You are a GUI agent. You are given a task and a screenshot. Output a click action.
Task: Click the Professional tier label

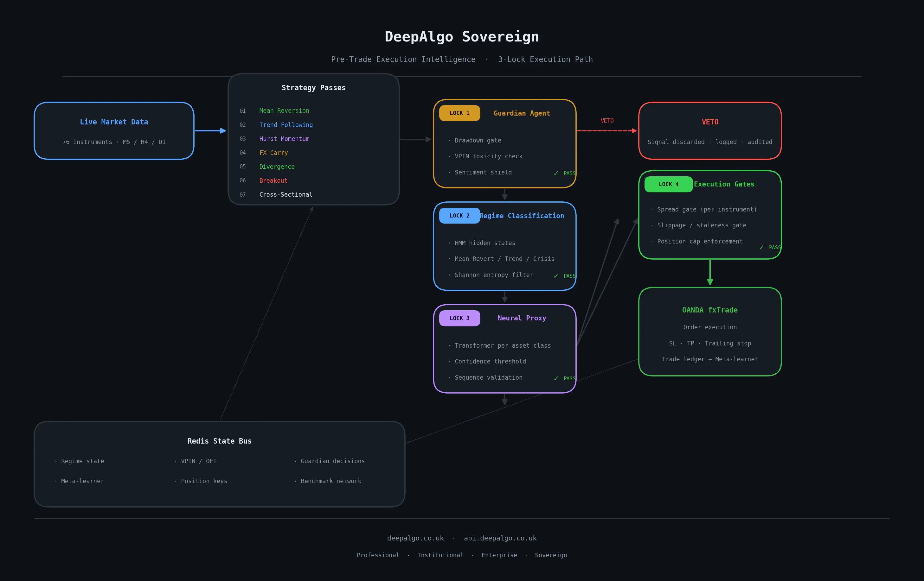(378, 555)
